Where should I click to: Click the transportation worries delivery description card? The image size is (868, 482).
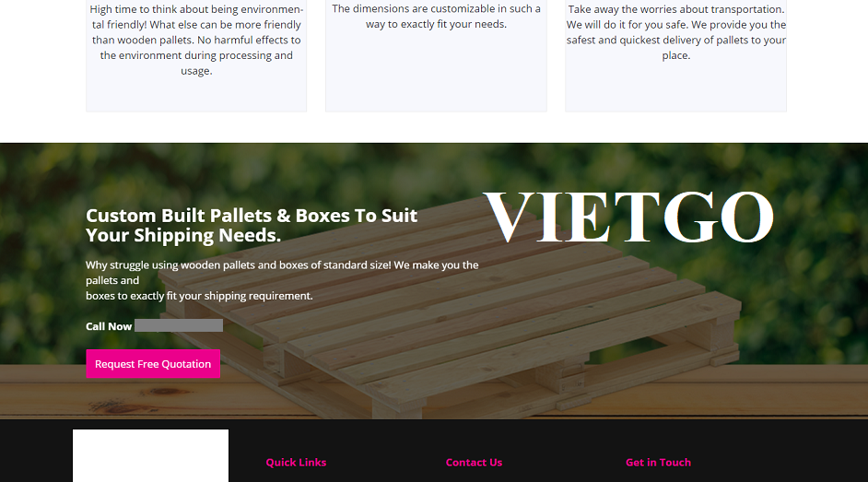pyautogui.click(x=676, y=55)
